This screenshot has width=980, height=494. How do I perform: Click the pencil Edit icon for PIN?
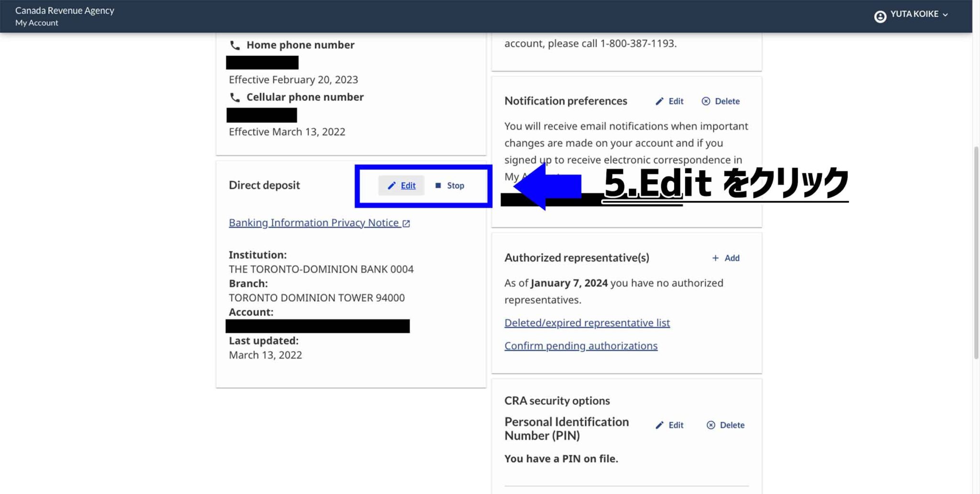click(659, 425)
